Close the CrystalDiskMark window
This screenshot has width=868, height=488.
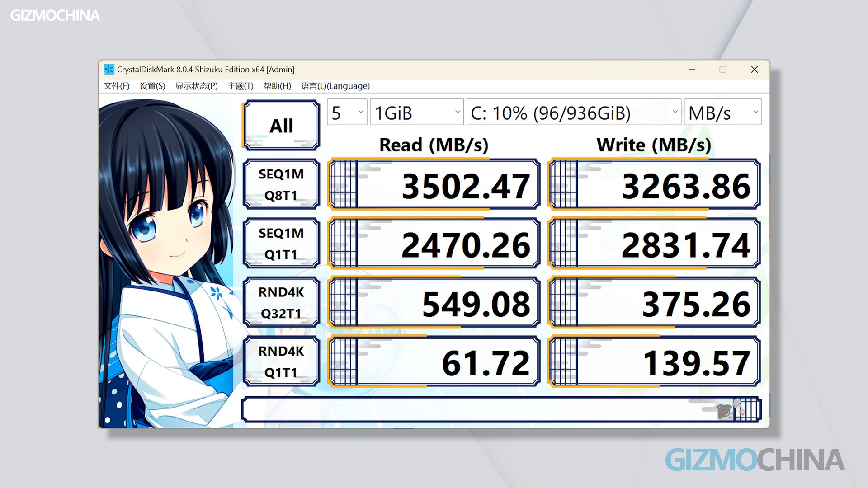[x=754, y=69]
